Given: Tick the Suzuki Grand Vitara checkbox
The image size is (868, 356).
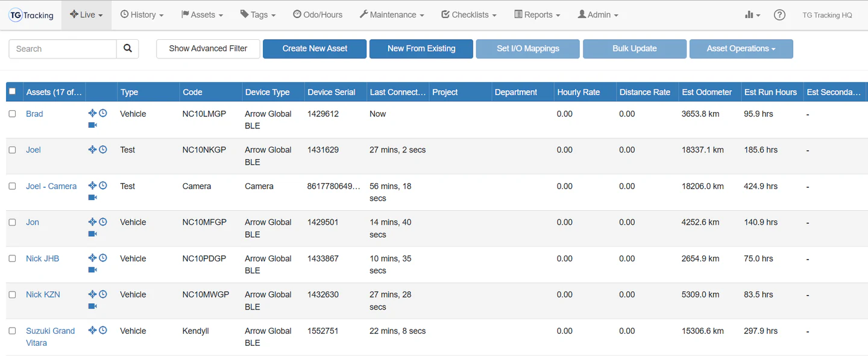Looking at the screenshot, I should (x=12, y=331).
